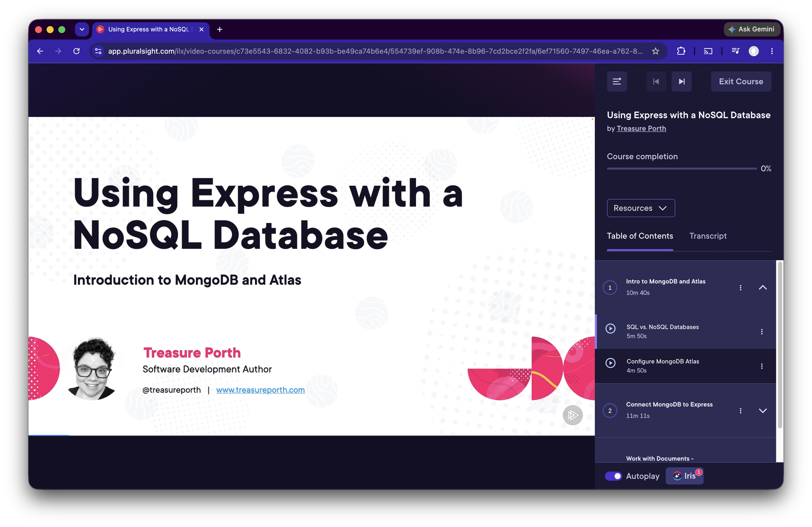This screenshot has height=527, width=812.
Task: Close the Using Express with a NoSQL tab
Action: pyautogui.click(x=201, y=29)
